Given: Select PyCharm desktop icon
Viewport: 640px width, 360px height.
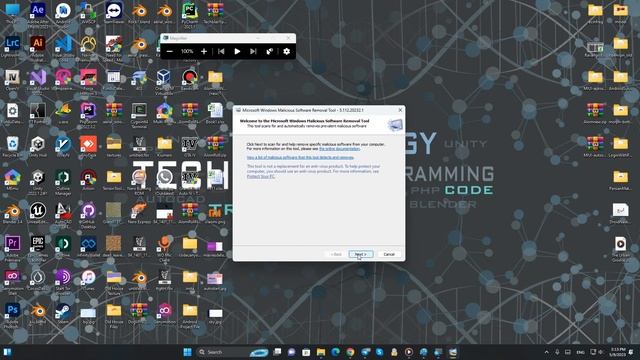Looking at the screenshot, I should click(190, 14).
